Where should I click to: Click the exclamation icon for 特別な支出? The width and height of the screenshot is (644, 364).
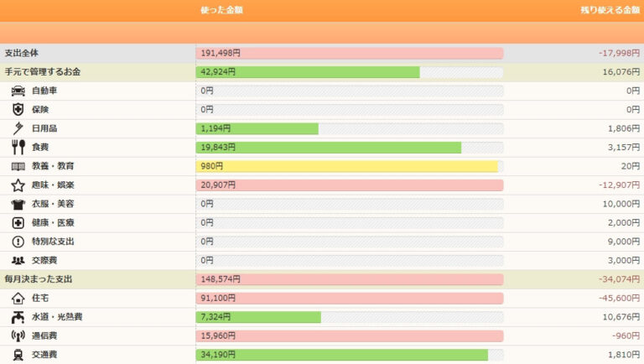(18, 242)
